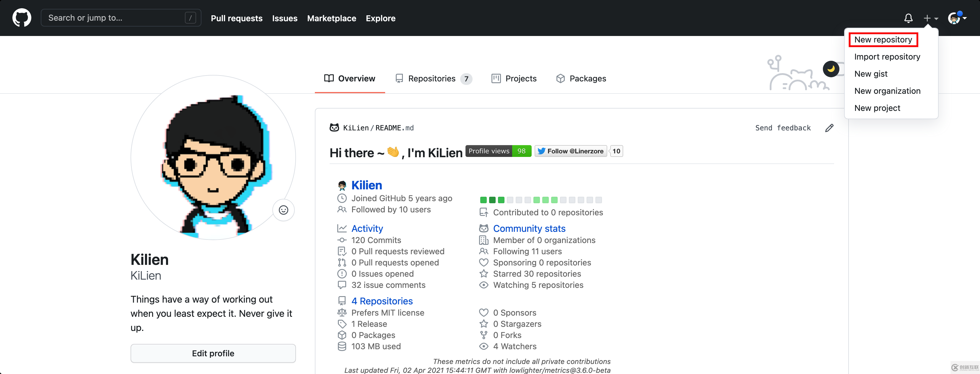The height and width of the screenshot is (374, 980).
Task: Click the Edit profile button
Action: [x=213, y=353]
